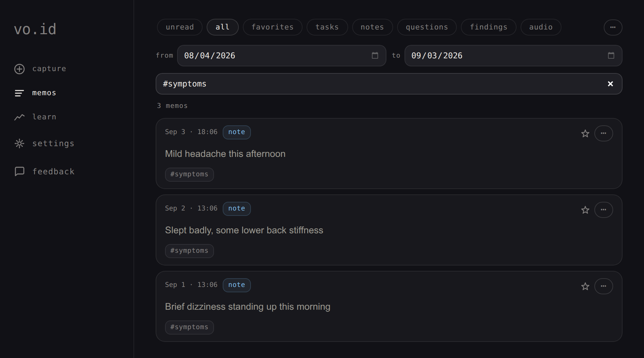Open calendar picker for the from date
Viewport: 644px width, 358px height.
point(375,56)
